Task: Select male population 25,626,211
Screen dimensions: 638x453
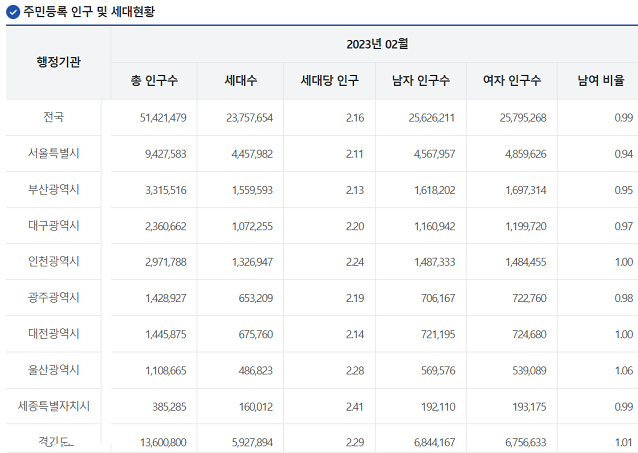Action: point(432,118)
